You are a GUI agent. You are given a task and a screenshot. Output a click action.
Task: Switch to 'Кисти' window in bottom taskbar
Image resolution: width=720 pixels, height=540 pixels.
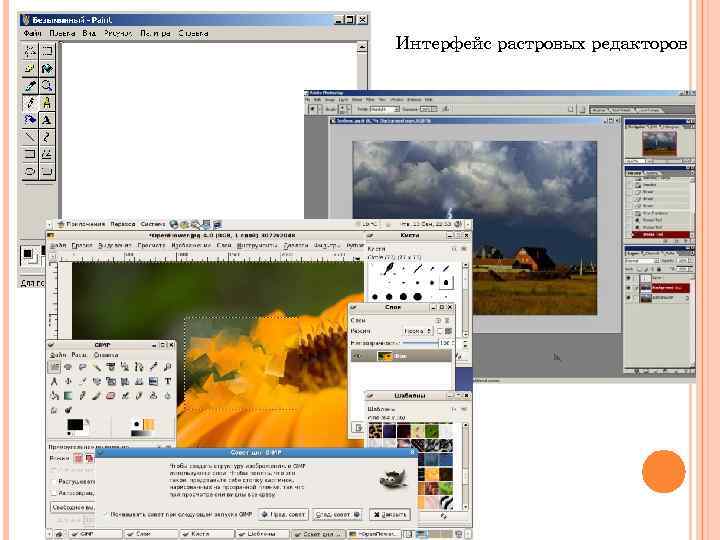click(x=206, y=534)
